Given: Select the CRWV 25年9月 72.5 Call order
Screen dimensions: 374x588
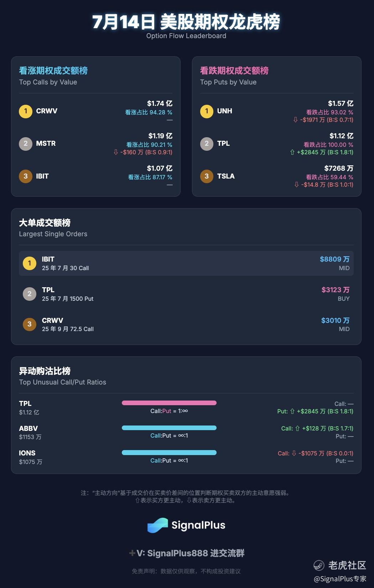Looking at the screenshot, I should (x=186, y=324).
